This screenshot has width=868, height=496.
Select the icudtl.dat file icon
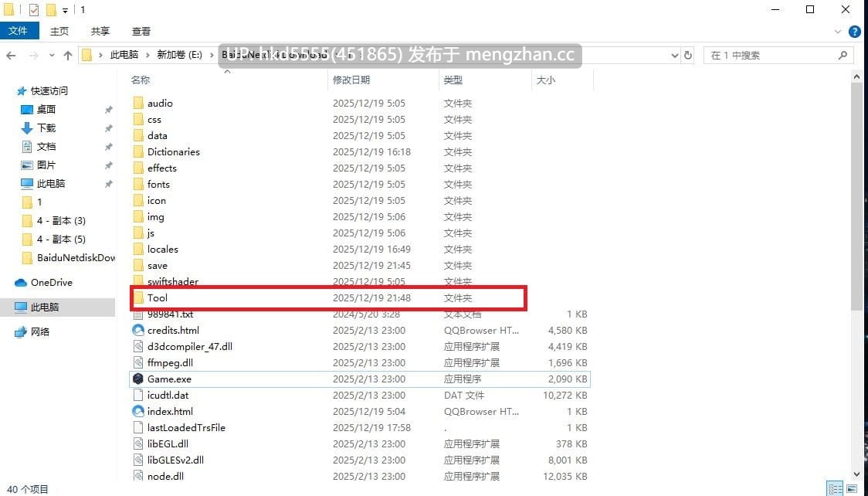pyautogui.click(x=138, y=396)
